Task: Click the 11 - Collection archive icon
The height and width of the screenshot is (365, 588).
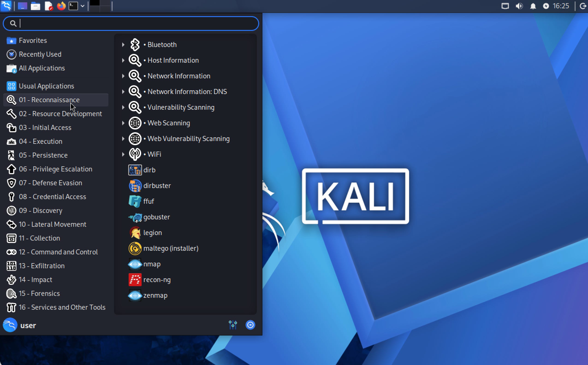Action: pyautogui.click(x=11, y=238)
